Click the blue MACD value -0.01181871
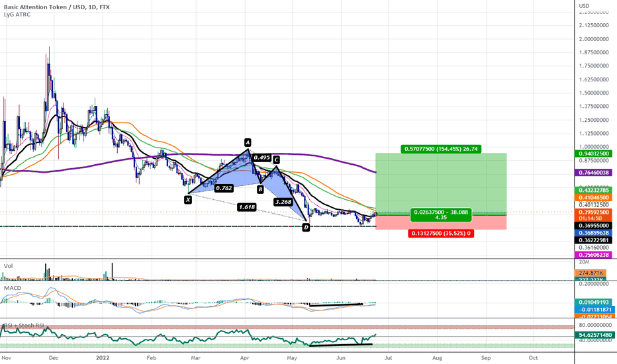The image size is (617, 364). click(594, 310)
